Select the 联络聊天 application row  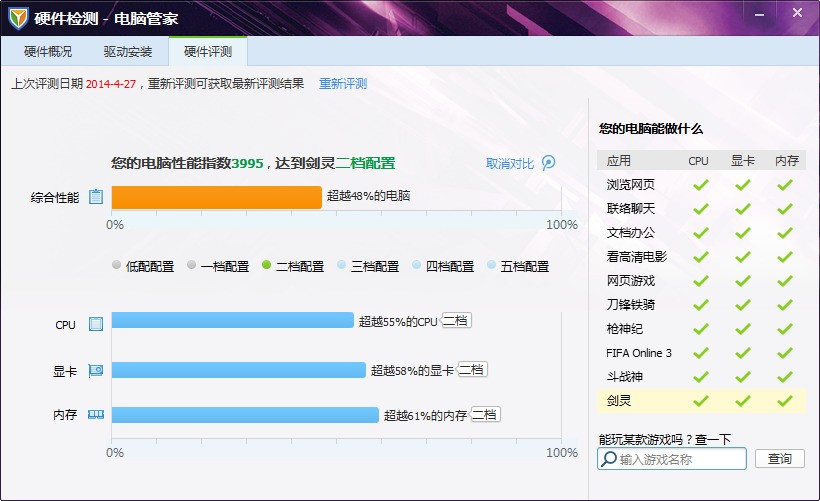coord(701,209)
